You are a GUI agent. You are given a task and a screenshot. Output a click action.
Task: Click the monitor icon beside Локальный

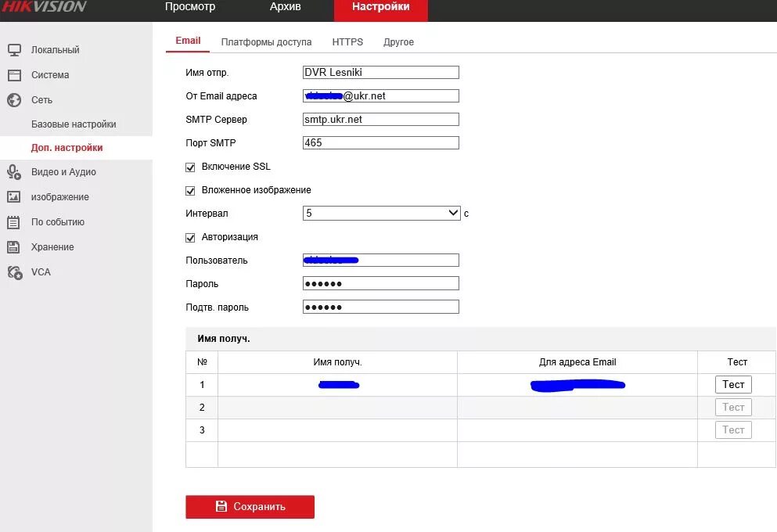[x=14, y=50]
